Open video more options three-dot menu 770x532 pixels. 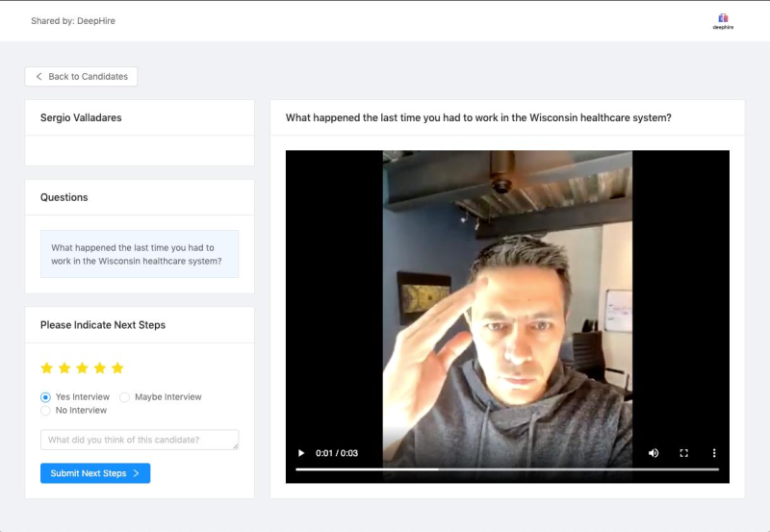pos(714,453)
